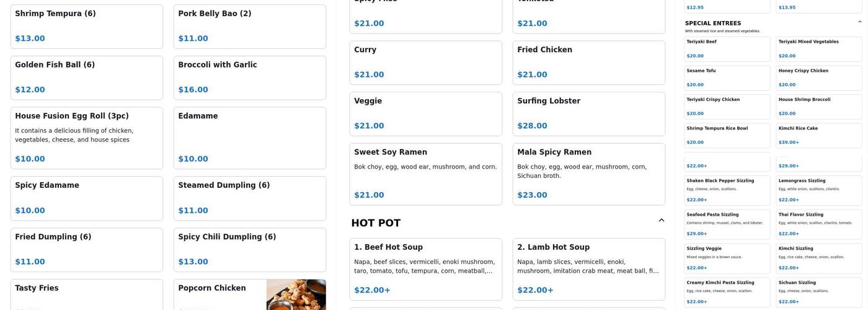
Task: Choose the Sweet Soy Ramen card
Action: pyautogui.click(x=425, y=174)
